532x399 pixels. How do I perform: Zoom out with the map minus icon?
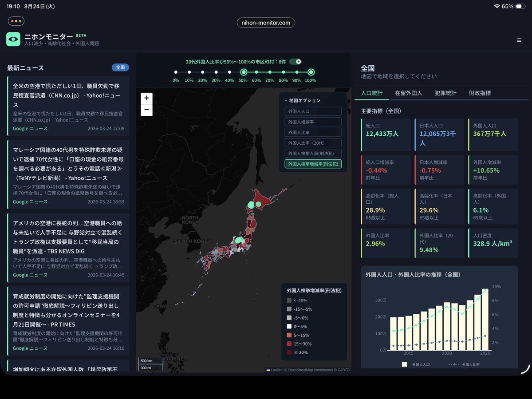(x=146, y=109)
